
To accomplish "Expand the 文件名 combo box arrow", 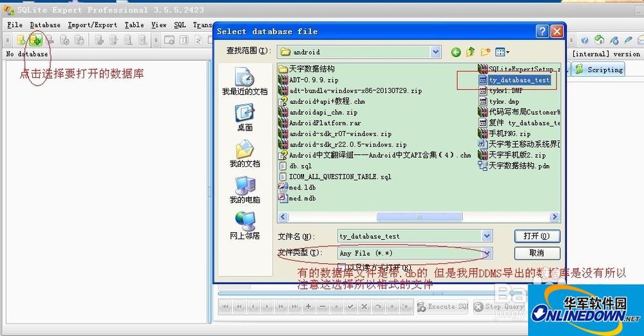I will 487,236.
